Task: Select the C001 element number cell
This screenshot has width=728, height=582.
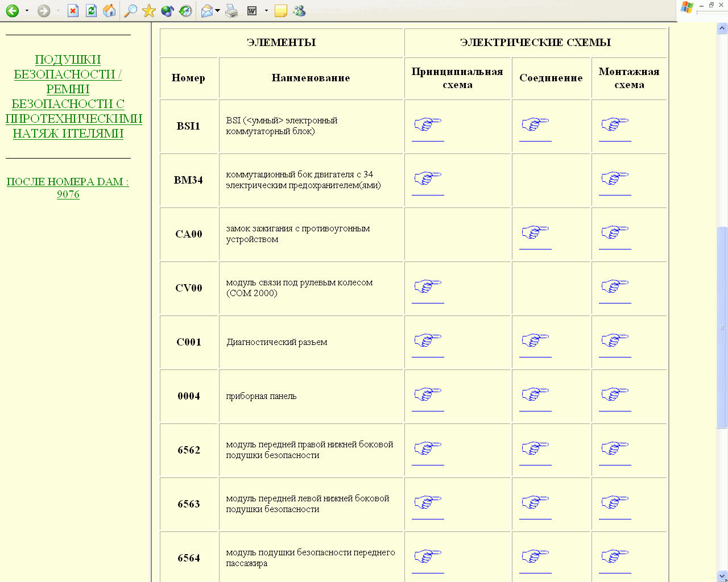Action: pos(189,342)
